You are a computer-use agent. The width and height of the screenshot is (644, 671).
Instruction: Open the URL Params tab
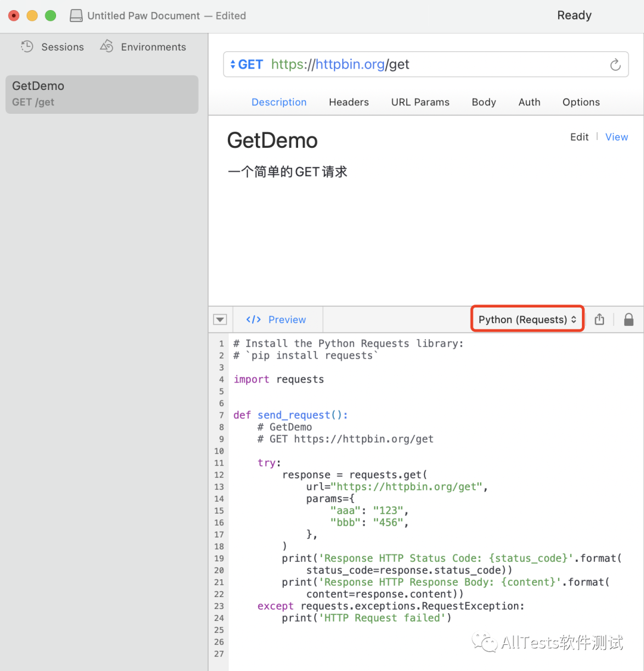pos(420,102)
